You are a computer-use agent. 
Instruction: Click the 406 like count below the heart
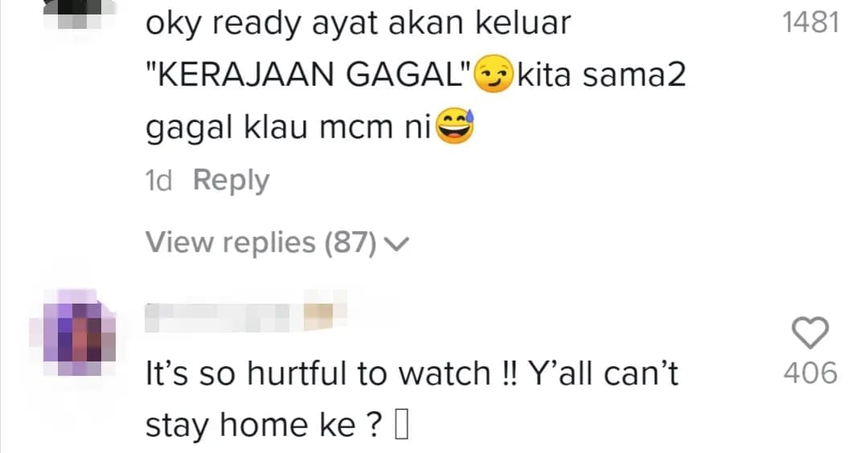810,373
